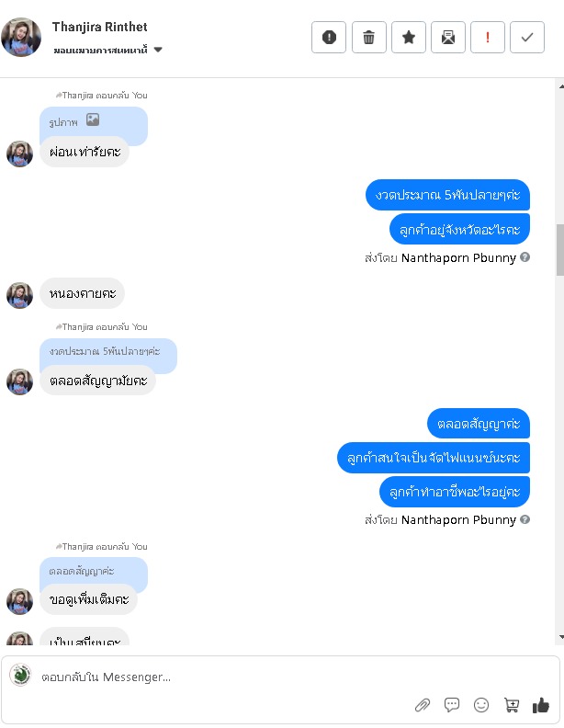Click the spam report icon button
The image size is (564, 728).
pyautogui.click(x=329, y=37)
